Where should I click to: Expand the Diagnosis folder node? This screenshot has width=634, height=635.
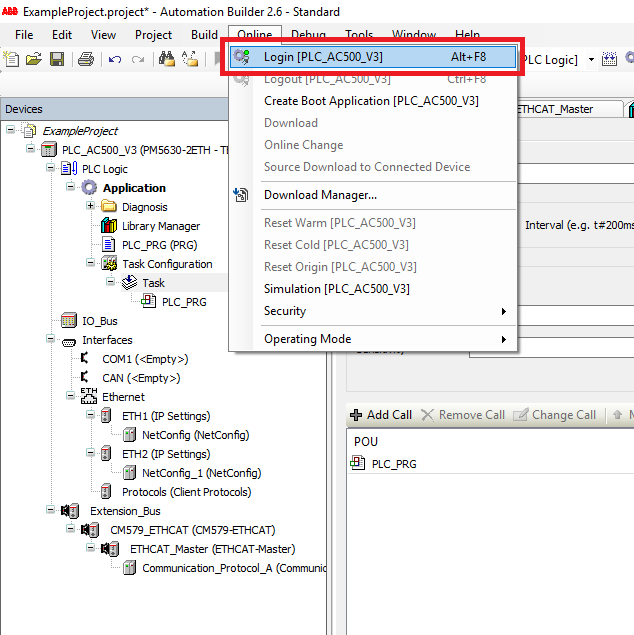coord(92,207)
